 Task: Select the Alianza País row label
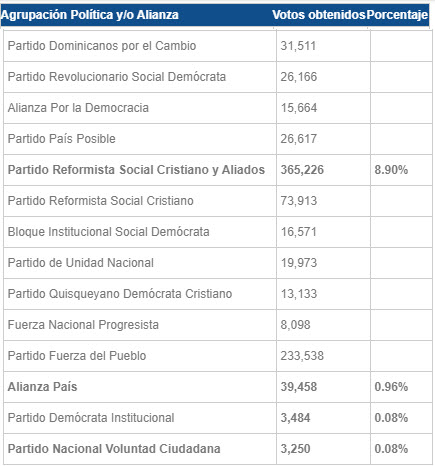(x=42, y=387)
